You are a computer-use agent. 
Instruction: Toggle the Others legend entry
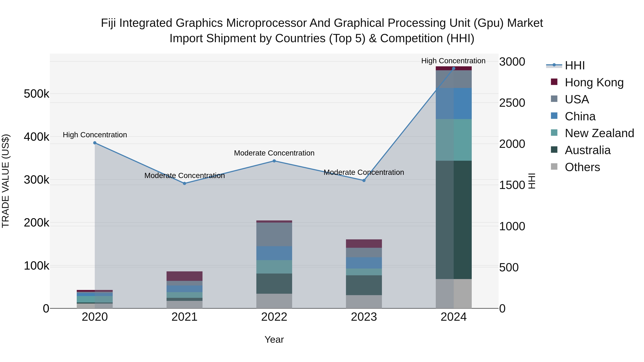coord(575,167)
